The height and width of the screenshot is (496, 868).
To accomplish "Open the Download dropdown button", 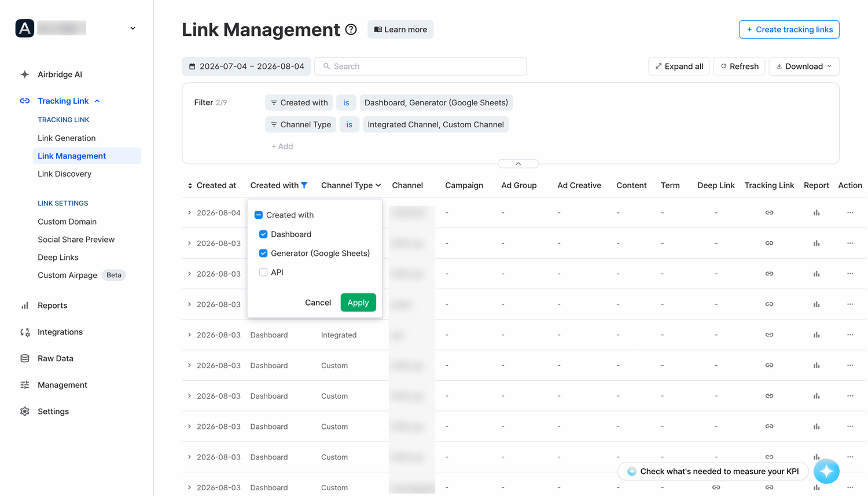I will tap(804, 66).
